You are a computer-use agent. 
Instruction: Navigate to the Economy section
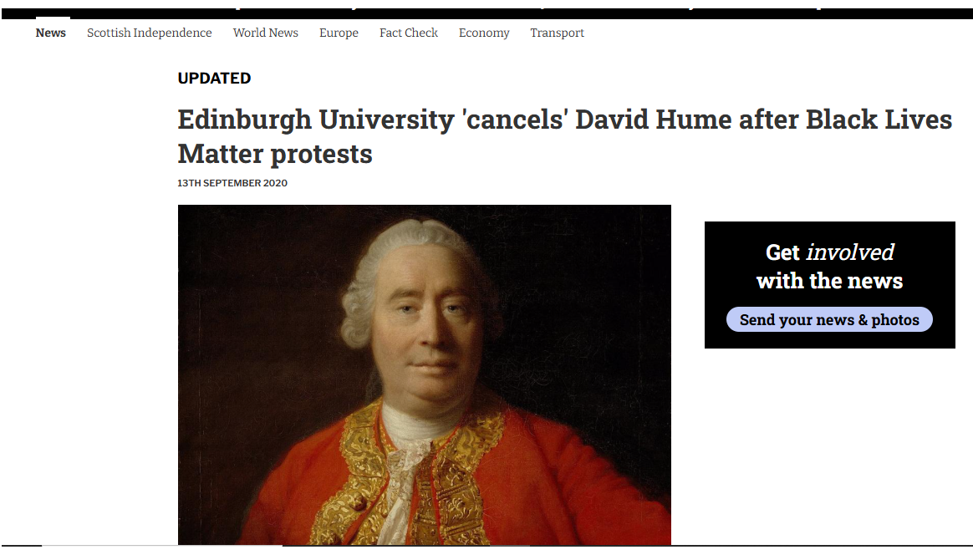(484, 33)
